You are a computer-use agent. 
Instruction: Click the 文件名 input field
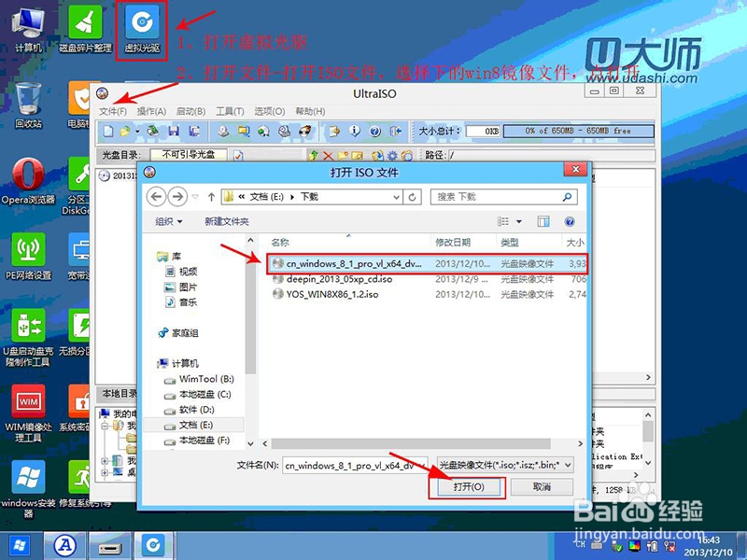click(x=355, y=465)
